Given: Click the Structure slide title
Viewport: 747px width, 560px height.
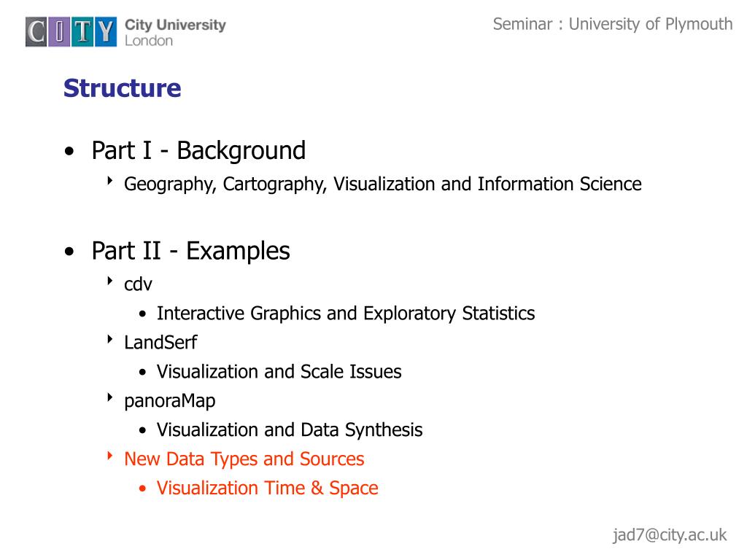Looking at the screenshot, I should [x=123, y=88].
